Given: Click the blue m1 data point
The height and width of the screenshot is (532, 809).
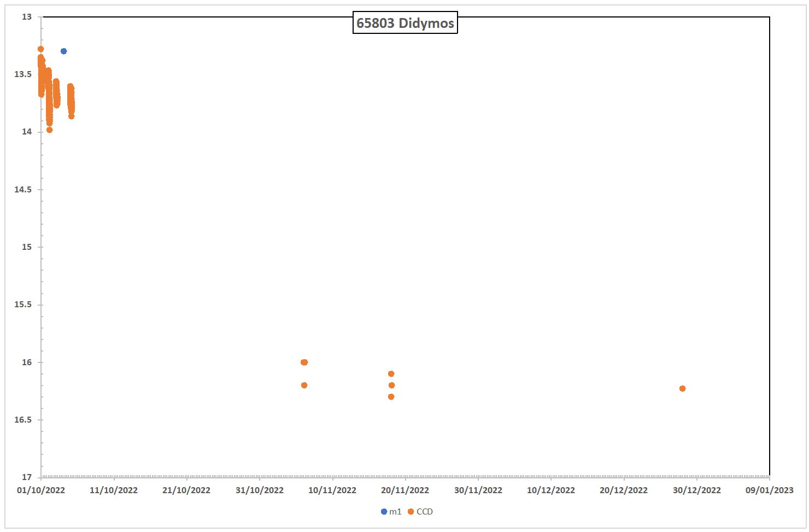Looking at the screenshot, I should [x=63, y=51].
